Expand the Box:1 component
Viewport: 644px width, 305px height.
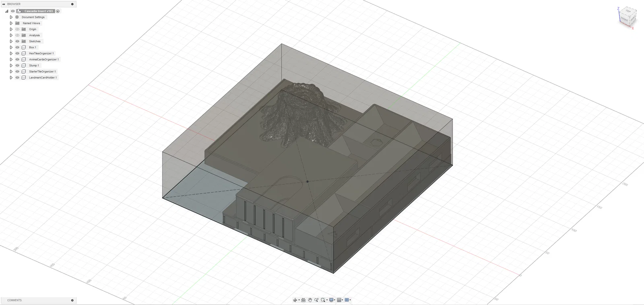point(11,47)
